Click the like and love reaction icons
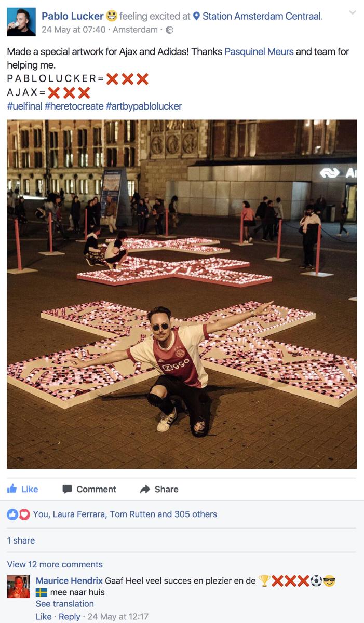 [x=18, y=514]
